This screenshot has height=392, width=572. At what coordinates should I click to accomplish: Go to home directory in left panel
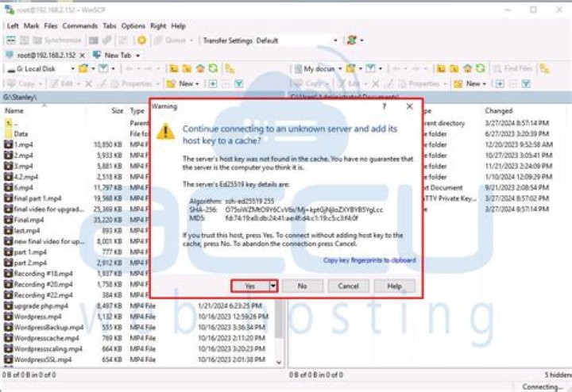[x=200, y=68]
